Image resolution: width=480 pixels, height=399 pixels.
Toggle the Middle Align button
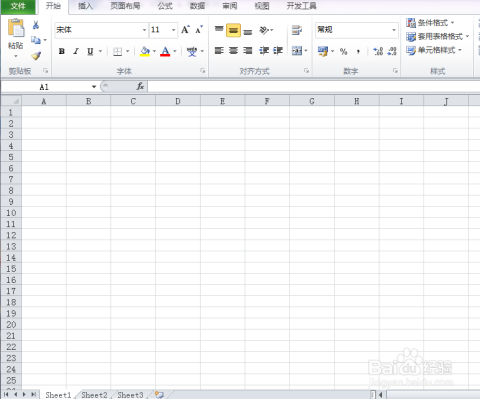pyautogui.click(x=233, y=31)
